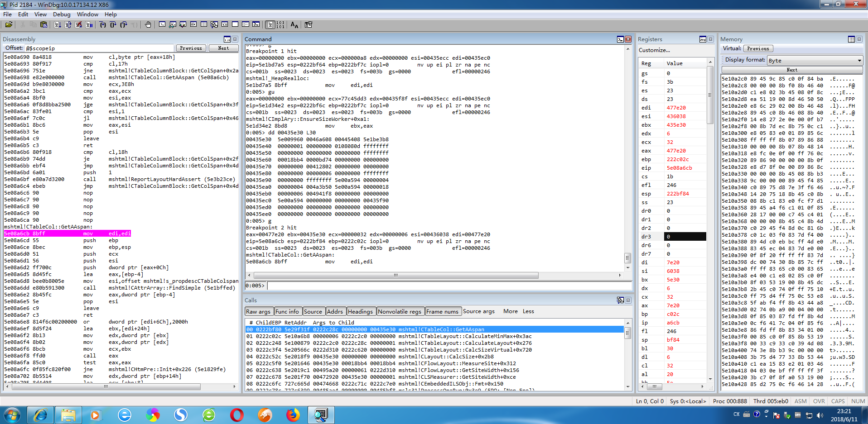Screen dimensions: 868x424
Task: Open the Command Browser toolbar icon
Action: click(x=256, y=24)
